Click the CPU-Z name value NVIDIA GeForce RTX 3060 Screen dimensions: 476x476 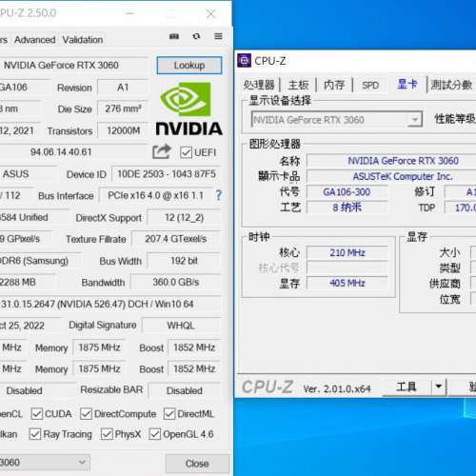point(403,161)
